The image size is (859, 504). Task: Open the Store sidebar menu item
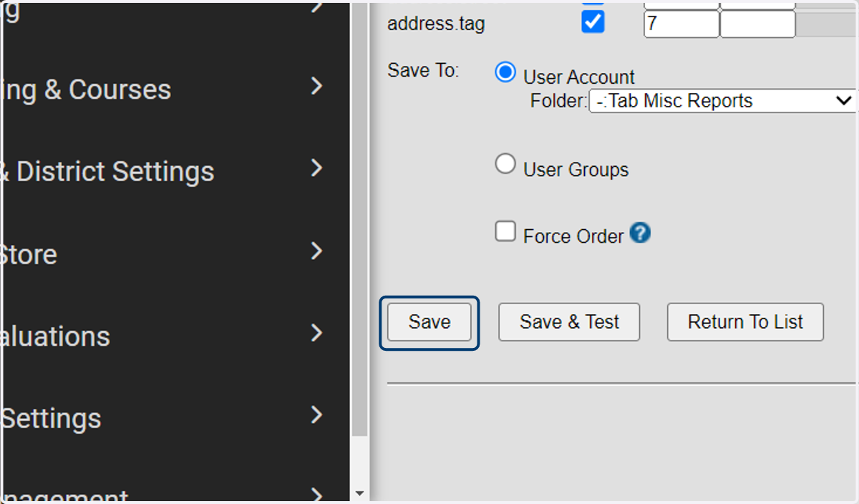coord(29,255)
